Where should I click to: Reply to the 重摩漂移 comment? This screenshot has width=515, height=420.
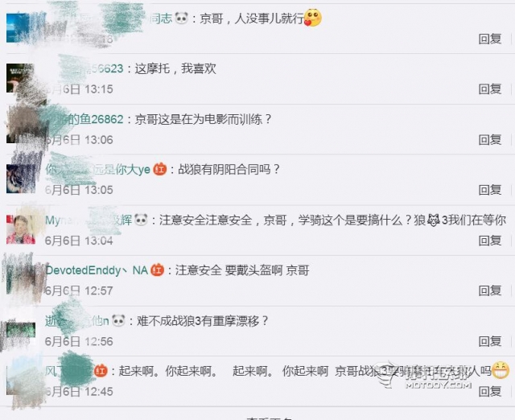[x=490, y=341]
